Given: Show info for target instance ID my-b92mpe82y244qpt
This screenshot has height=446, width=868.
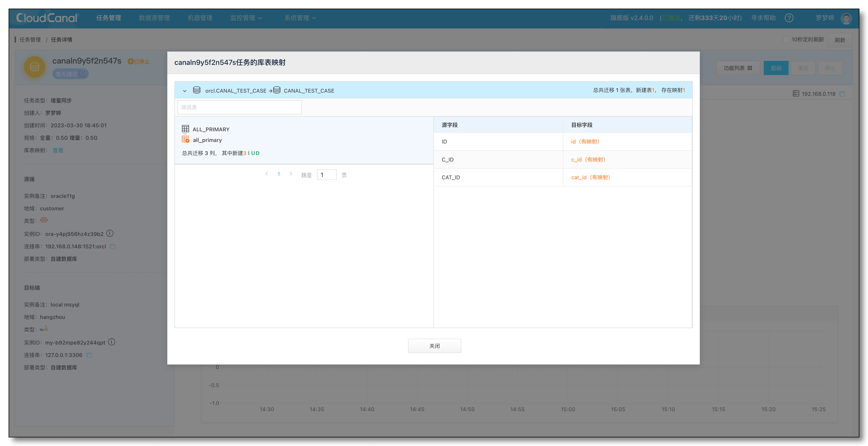Looking at the screenshot, I should (112, 342).
